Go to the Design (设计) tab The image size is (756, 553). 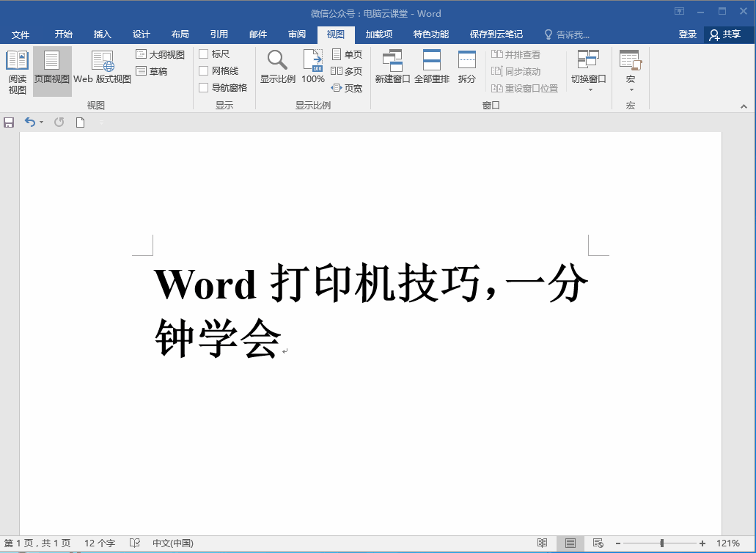(x=142, y=34)
